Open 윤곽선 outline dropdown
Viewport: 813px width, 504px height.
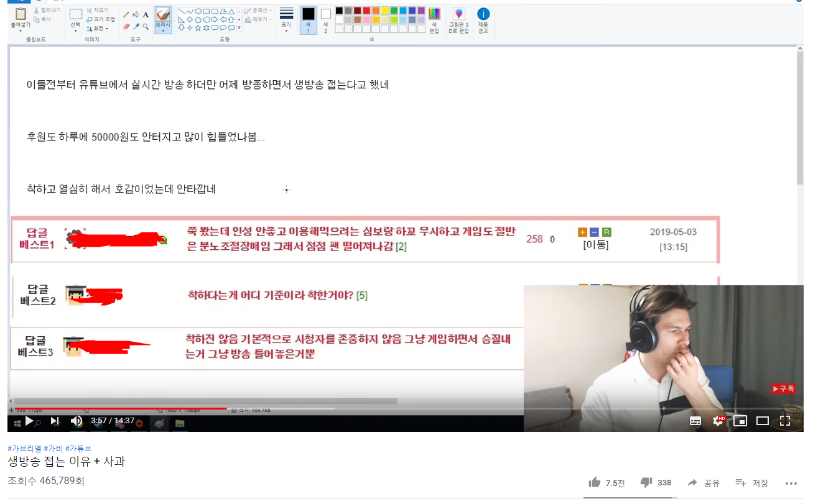click(258, 11)
